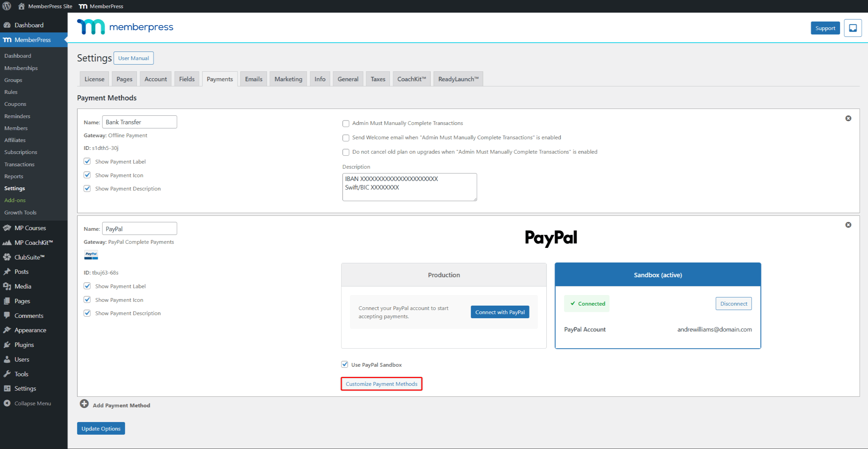Remove the Bank Transfer method via its X icon
This screenshot has width=868, height=449.
click(849, 118)
